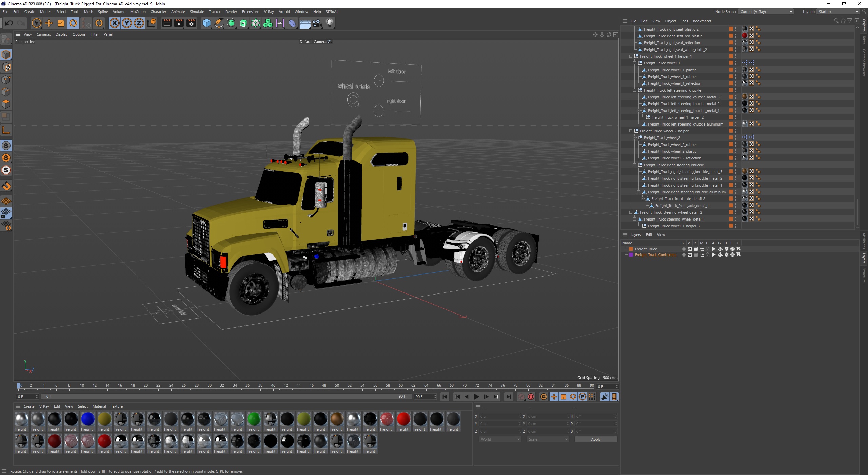Collapse Freight_Truck_wheel_1_helper_1 tree node
The image size is (868, 475).
tap(631, 56)
